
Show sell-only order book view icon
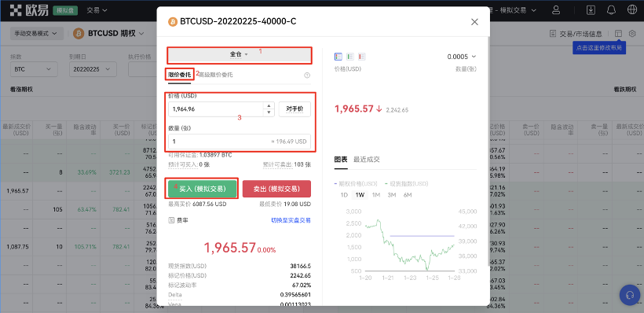click(x=362, y=57)
